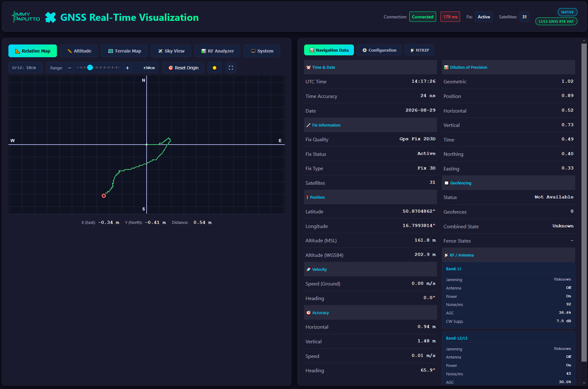Click the NATIVE mode badge
This screenshot has height=389, width=588.
(567, 12)
